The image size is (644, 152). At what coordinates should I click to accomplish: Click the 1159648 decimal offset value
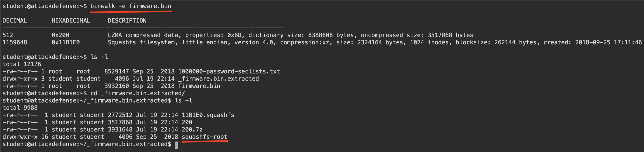15,42
